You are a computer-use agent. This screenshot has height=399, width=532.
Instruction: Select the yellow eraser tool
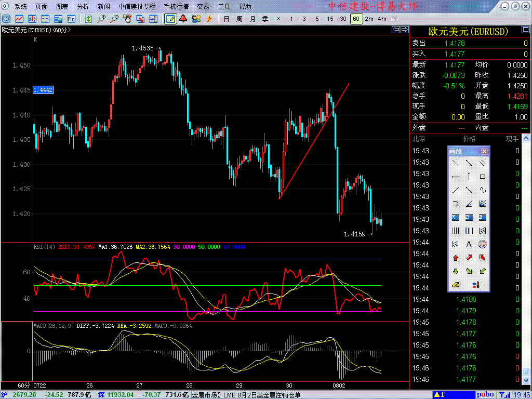tap(456, 285)
